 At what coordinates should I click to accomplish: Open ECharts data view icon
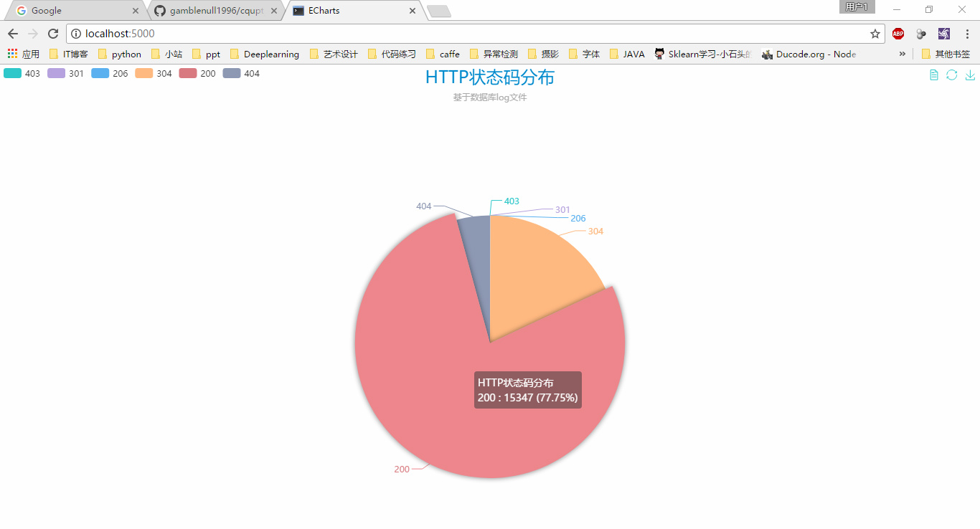[933, 75]
